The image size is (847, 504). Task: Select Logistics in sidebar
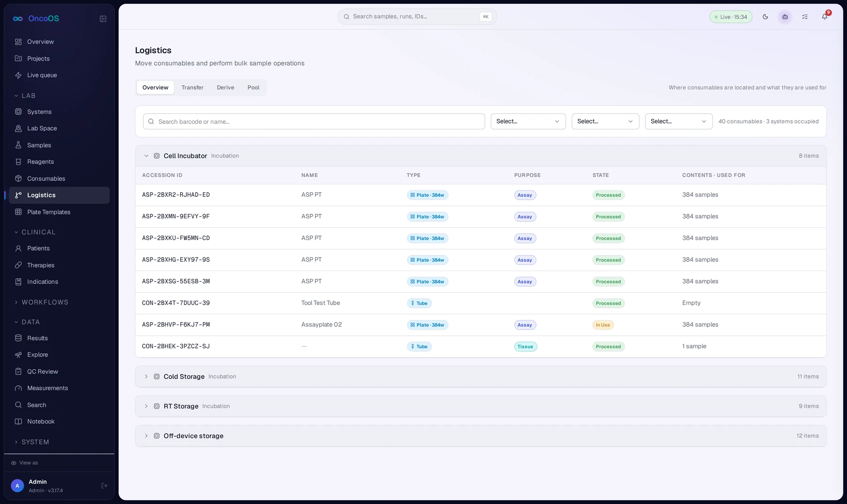pyautogui.click(x=59, y=195)
